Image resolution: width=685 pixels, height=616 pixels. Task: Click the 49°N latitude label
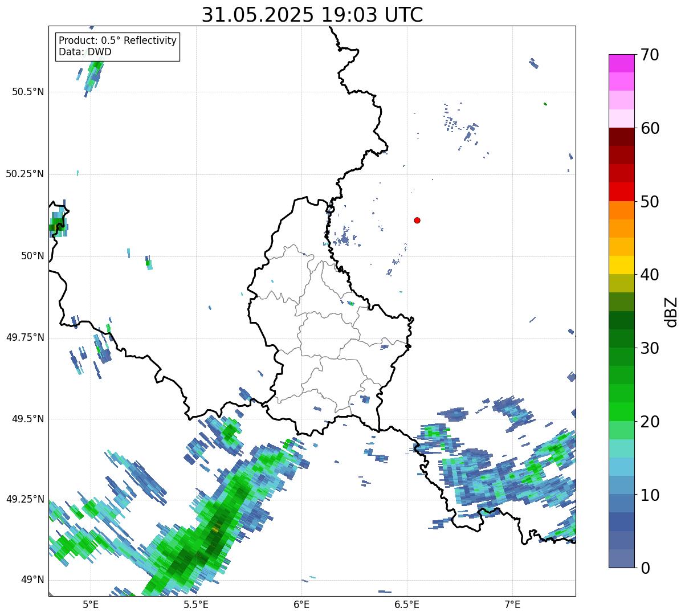pyautogui.click(x=32, y=580)
